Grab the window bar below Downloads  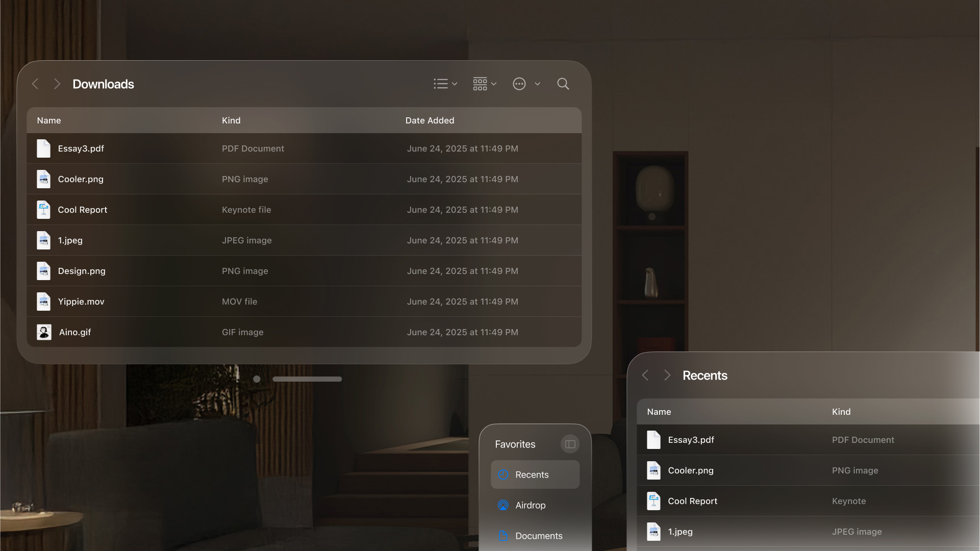307,379
